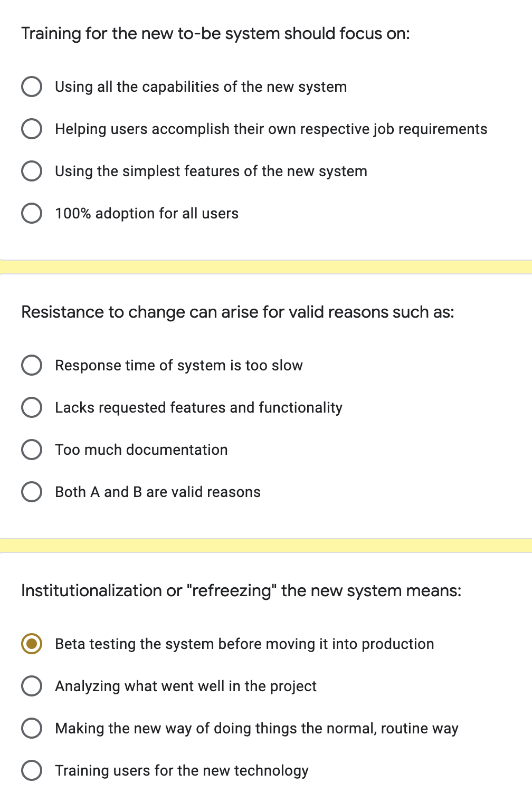This screenshot has width=532, height=802.
Task: Select "Too much documentation"
Action: tap(32, 449)
